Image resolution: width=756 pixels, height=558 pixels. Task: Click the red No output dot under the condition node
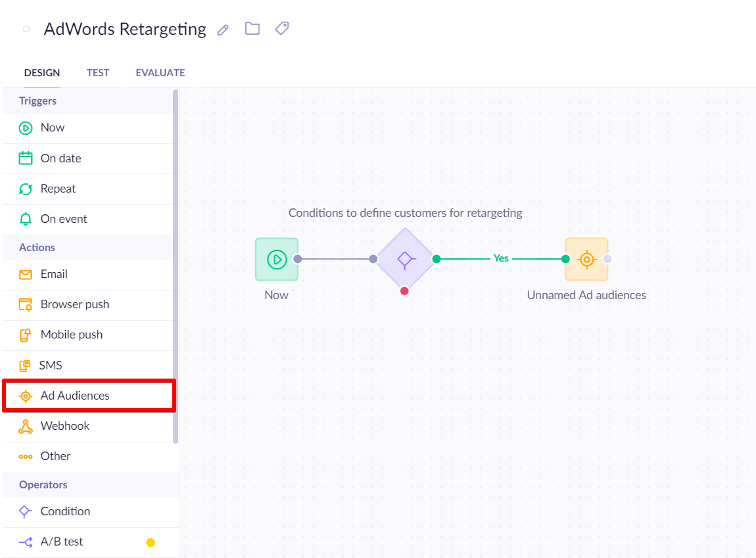tap(404, 291)
